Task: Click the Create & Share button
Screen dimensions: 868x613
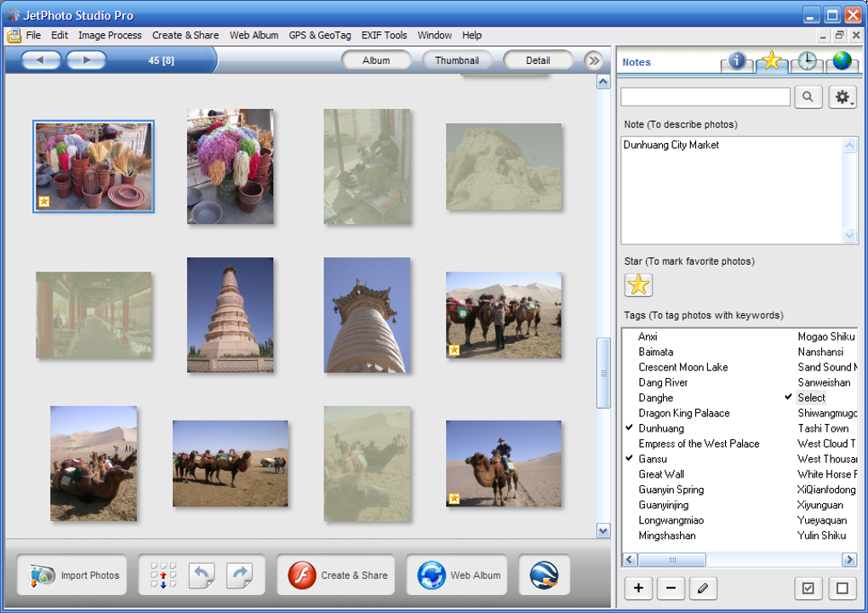Action: (x=338, y=576)
